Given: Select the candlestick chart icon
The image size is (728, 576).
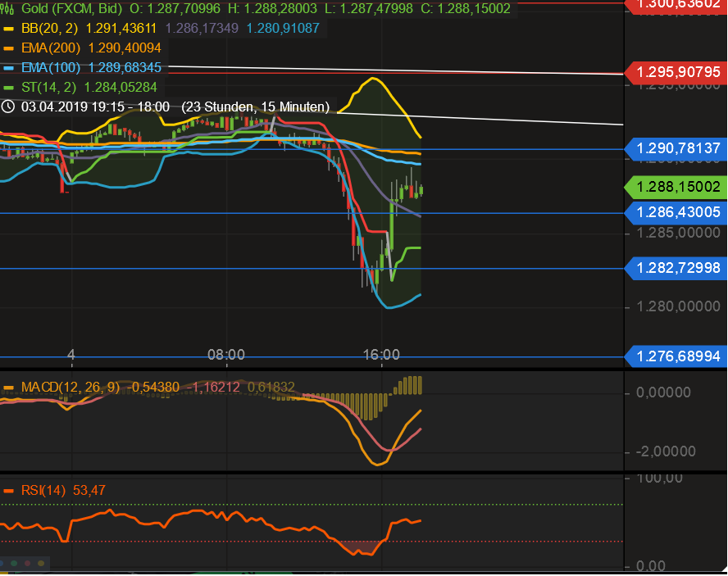Looking at the screenshot, I should point(7,9).
